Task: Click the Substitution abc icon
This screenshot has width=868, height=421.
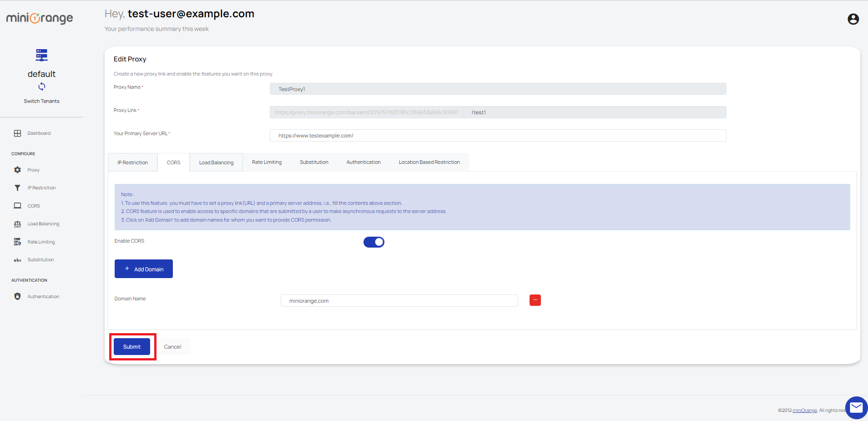Action: click(17, 260)
